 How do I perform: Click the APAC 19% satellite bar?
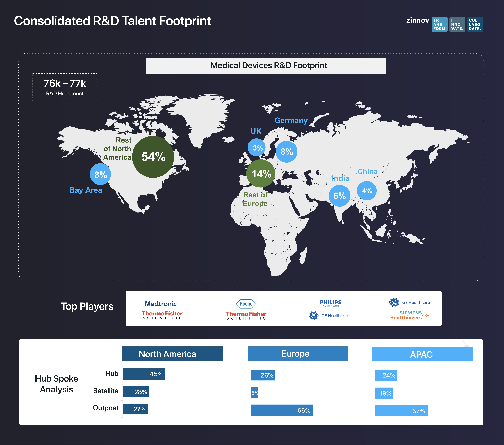click(x=384, y=393)
